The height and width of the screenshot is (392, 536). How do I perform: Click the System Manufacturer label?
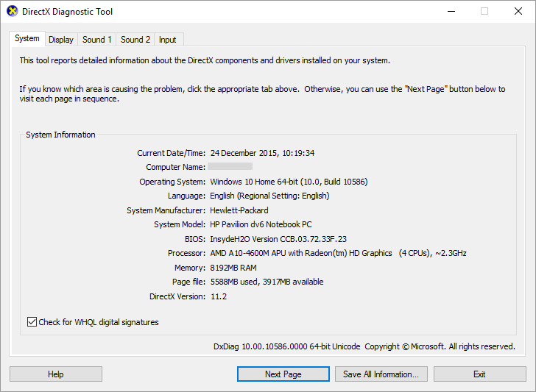(166, 210)
